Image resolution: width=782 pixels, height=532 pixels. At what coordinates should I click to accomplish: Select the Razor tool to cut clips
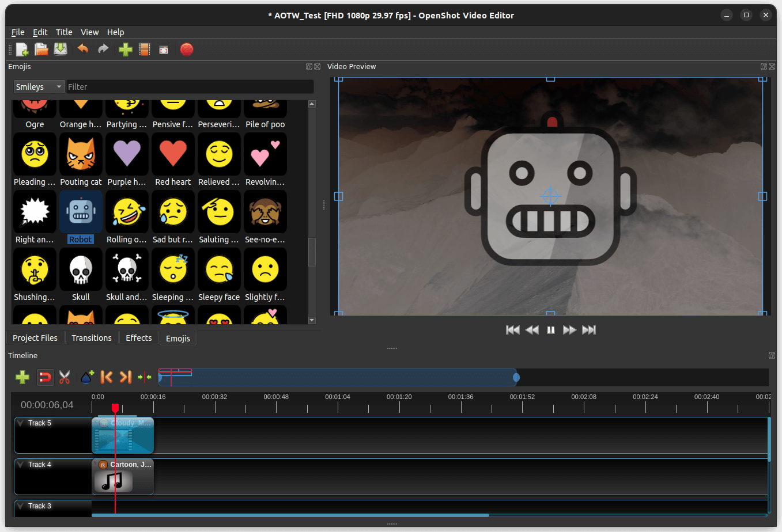tap(65, 377)
